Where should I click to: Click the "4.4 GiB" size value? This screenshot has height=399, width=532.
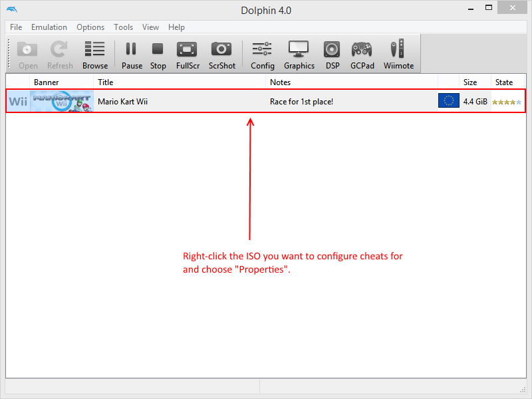(475, 102)
